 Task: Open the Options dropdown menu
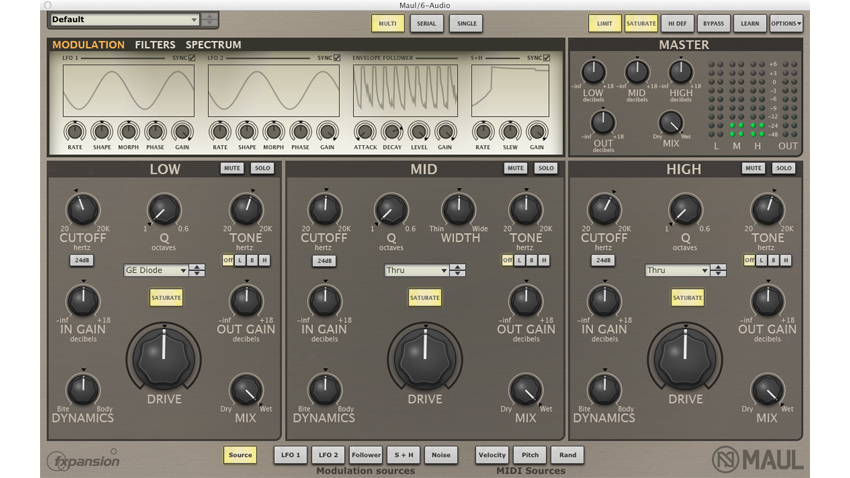786,23
